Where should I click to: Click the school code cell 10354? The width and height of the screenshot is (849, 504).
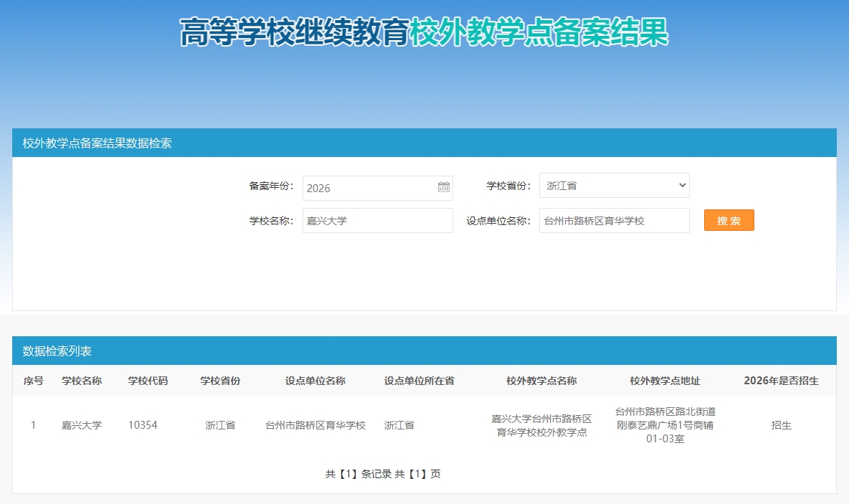[143, 425]
